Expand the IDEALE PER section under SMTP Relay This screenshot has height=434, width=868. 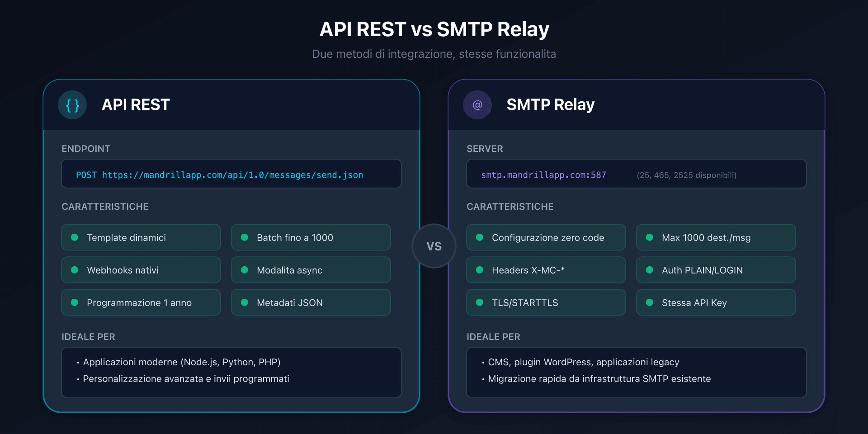click(493, 336)
